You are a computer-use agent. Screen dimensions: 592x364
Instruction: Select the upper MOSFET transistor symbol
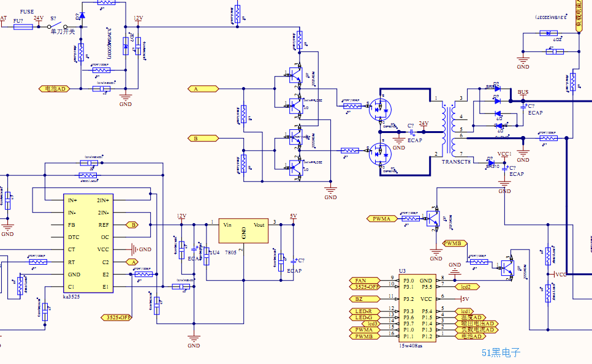[380, 109]
